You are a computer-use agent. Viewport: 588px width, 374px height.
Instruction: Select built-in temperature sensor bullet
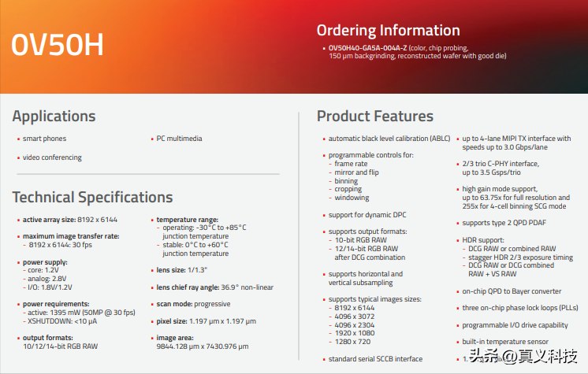505,342
